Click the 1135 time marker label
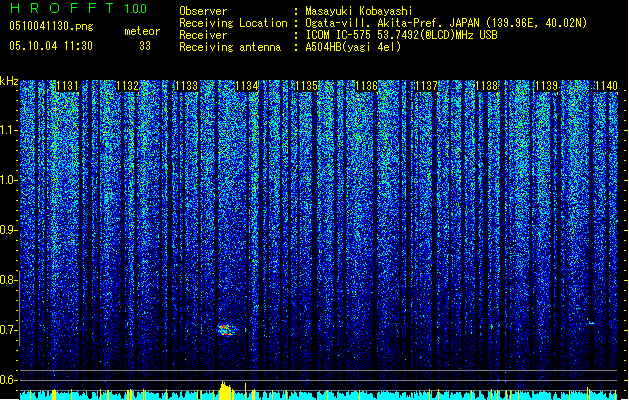This screenshot has width=629, height=400. tap(306, 86)
